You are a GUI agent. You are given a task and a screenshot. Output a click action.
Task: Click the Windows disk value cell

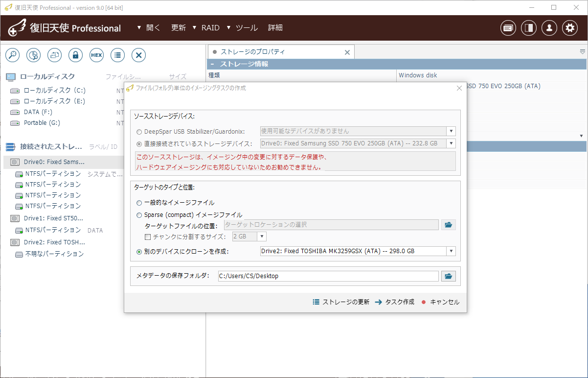418,75
